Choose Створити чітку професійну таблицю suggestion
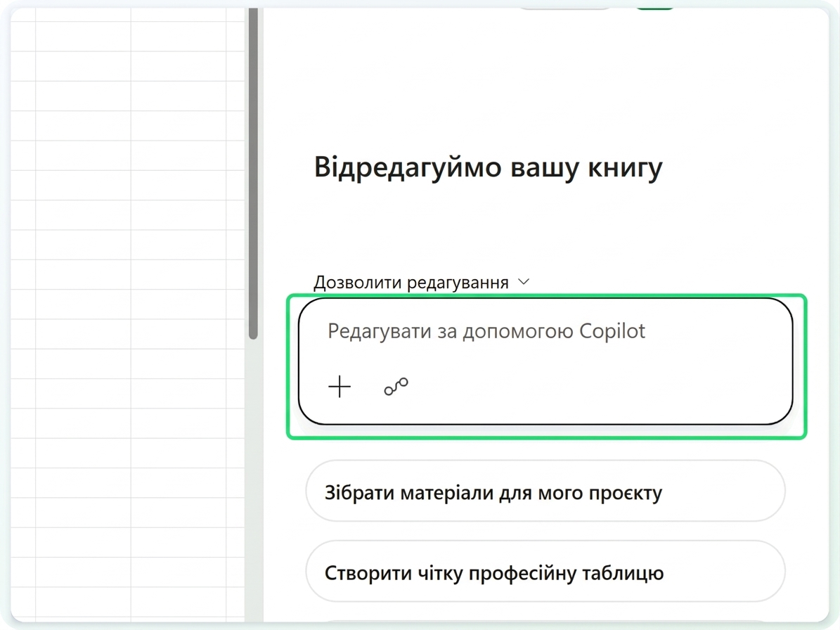This screenshot has height=630, width=840. 545,572
